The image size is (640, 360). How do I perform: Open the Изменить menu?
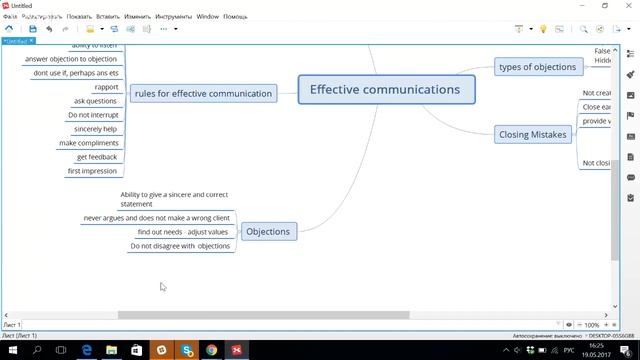pos(137,17)
